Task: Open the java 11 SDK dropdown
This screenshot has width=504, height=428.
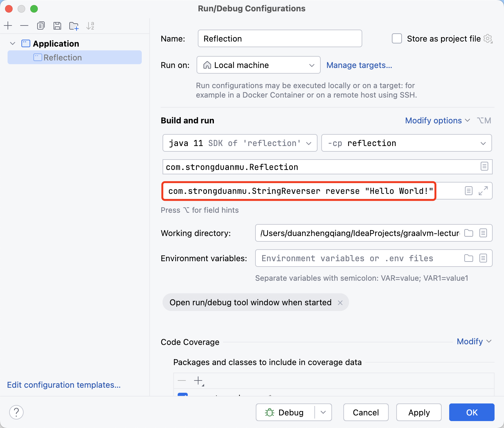Action: point(240,143)
